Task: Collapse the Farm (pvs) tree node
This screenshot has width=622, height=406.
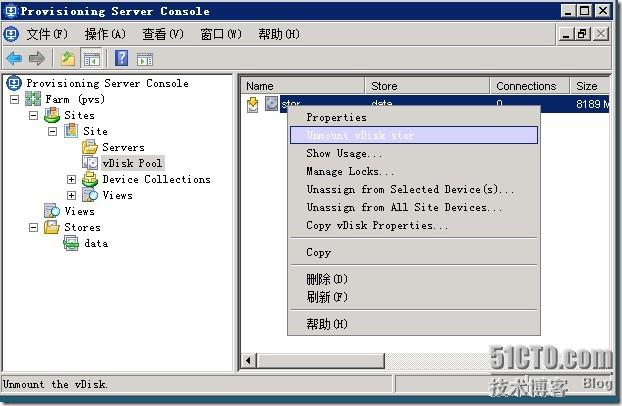Action: [x=14, y=99]
